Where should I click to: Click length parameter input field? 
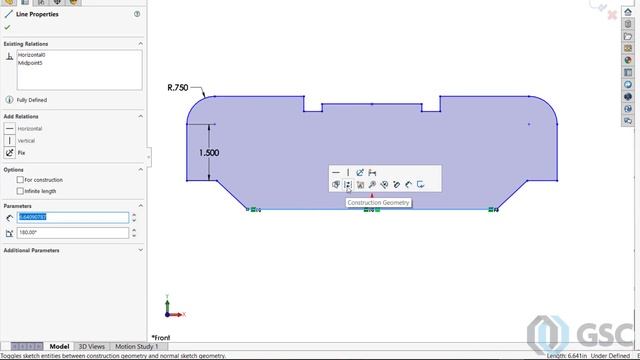pos(73,218)
